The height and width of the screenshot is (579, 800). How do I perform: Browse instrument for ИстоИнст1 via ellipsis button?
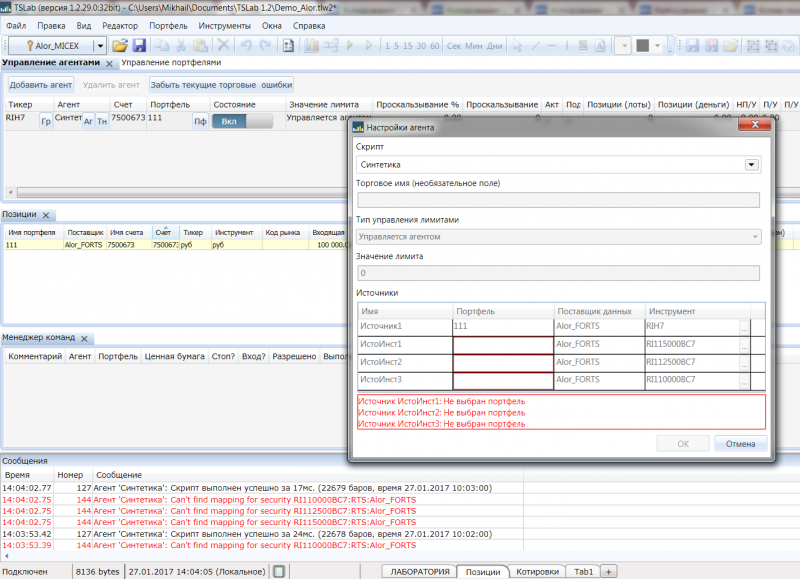click(743, 344)
